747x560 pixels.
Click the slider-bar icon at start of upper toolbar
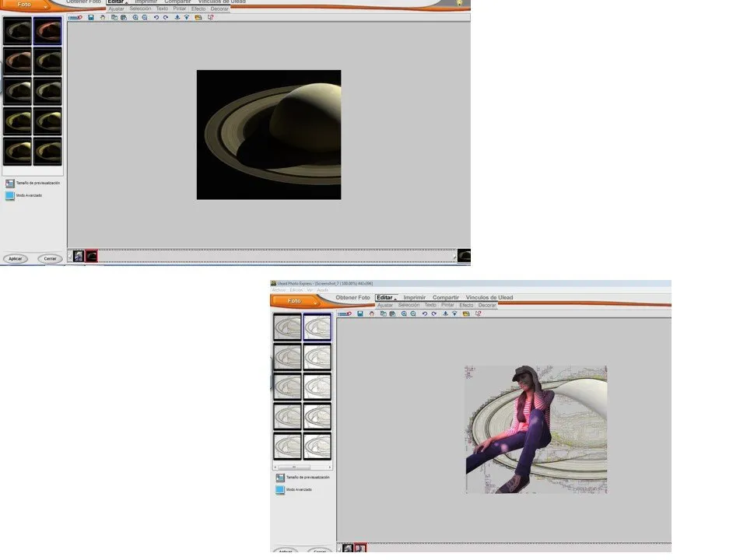point(75,18)
